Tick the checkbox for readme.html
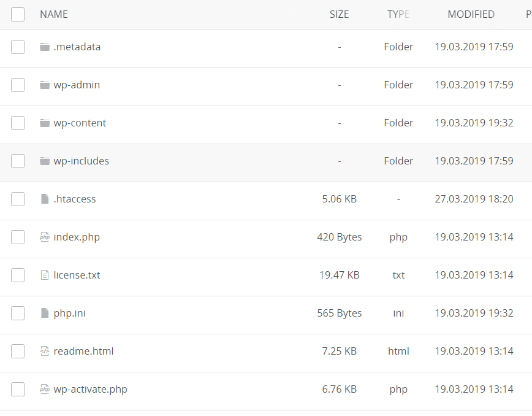 (x=18, y=351)
